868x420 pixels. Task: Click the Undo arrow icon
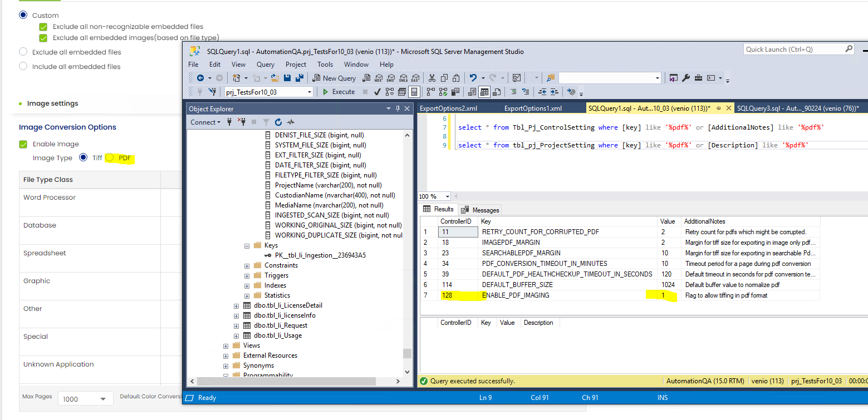tap(473, 78)
